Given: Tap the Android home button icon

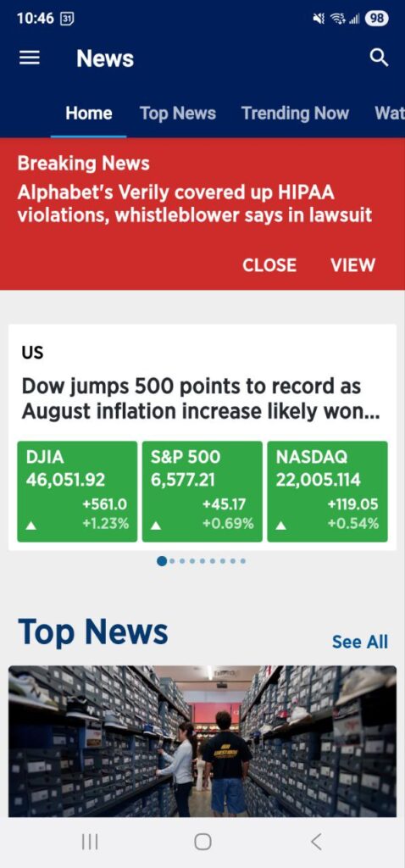Looking at the screenshot, I should click(x=202, y=842).
